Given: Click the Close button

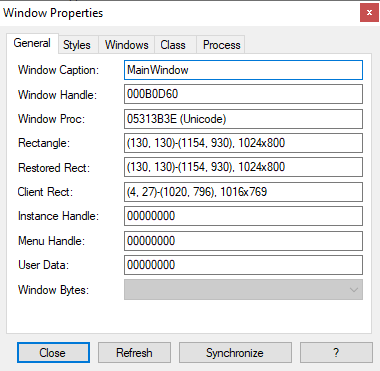Looking at the screenshot, I should pyautogui.click(x=53, y=353).
